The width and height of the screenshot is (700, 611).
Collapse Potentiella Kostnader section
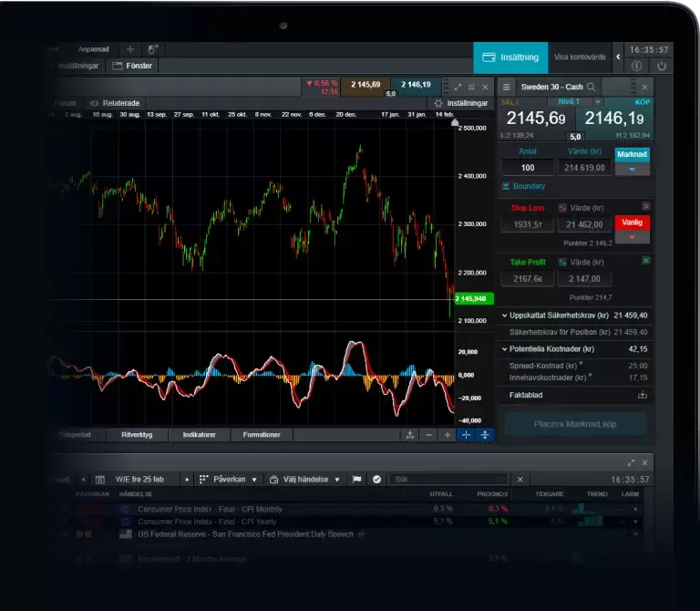tap(505, 348)
